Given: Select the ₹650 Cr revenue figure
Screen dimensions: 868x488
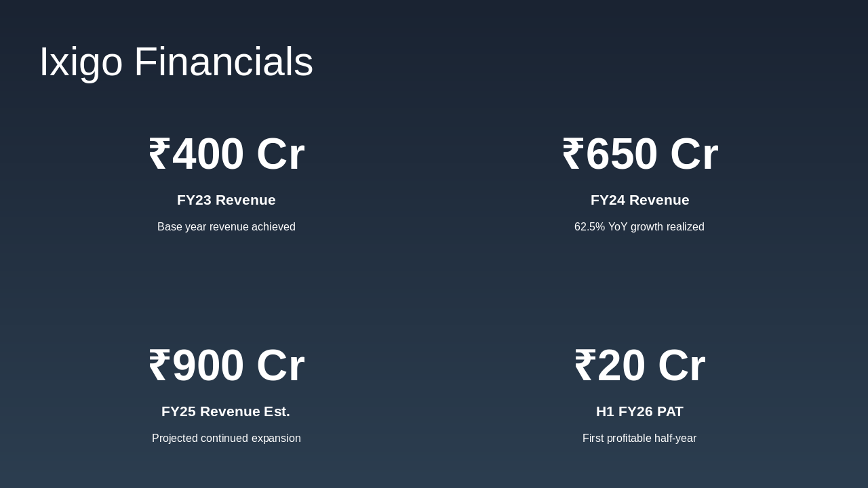Looking at the screenshot, I should tap(639, 154).
